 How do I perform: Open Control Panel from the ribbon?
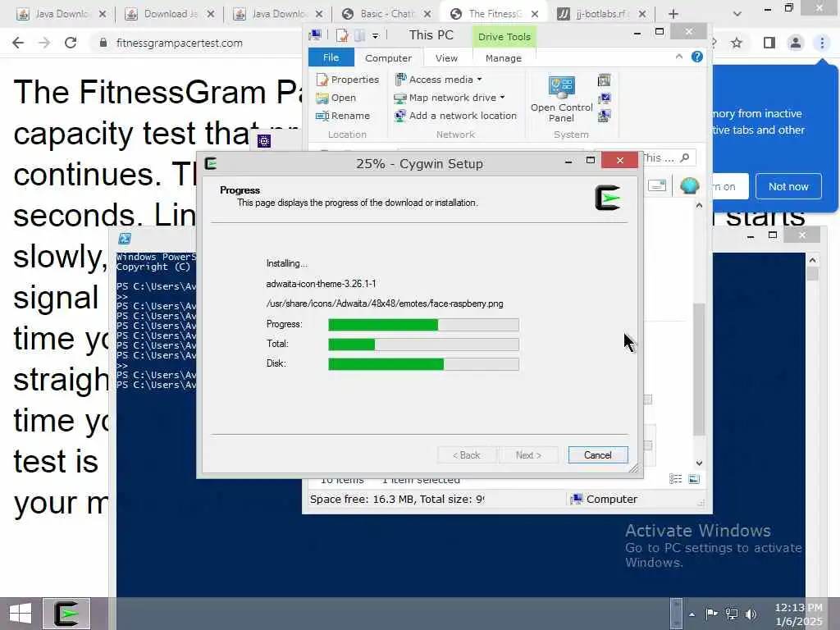561,99
